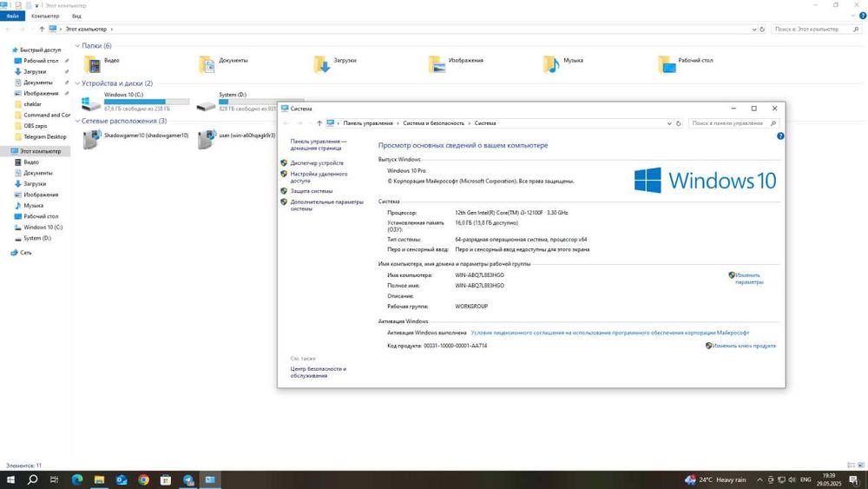
Task: Open the Видео folder icon
Action: click(x=93, y=65)
